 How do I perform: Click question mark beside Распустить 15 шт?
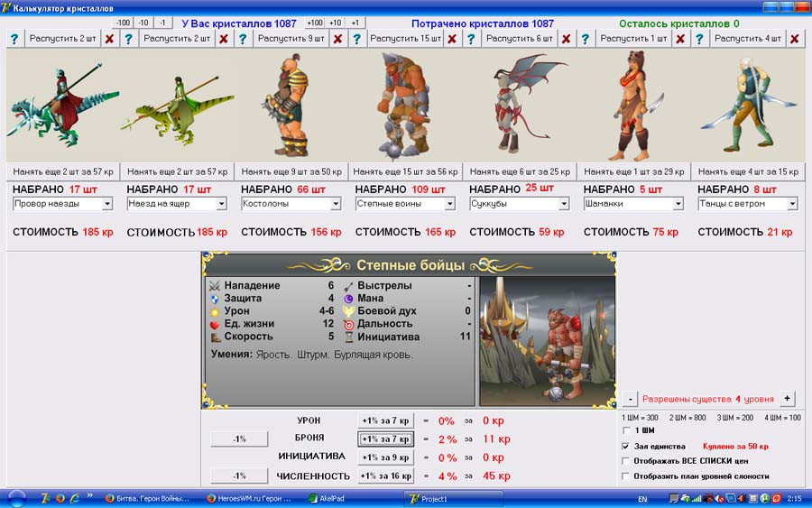(x=356, y=39)
